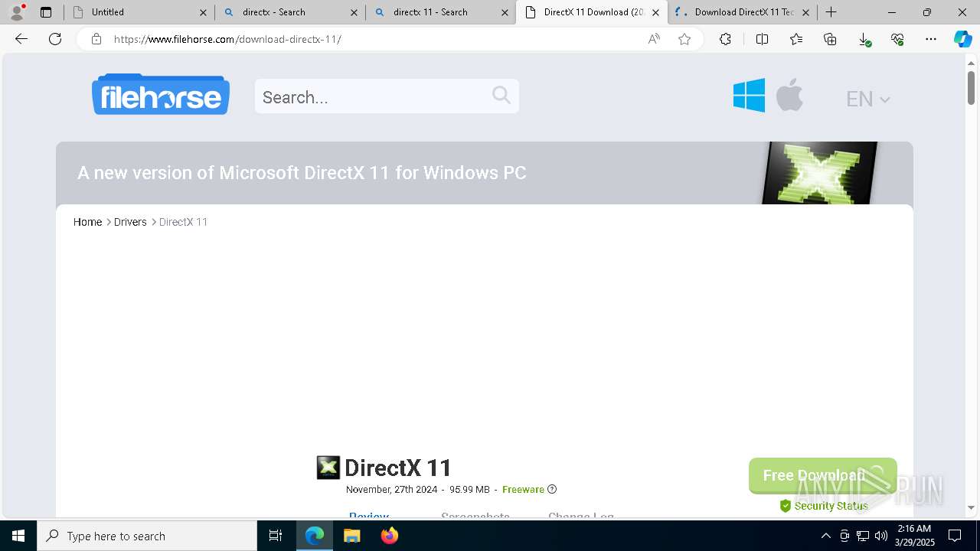Screen dimensions: 980x551
Task: Open the Read aloud icon
Action: pos(654,39)
